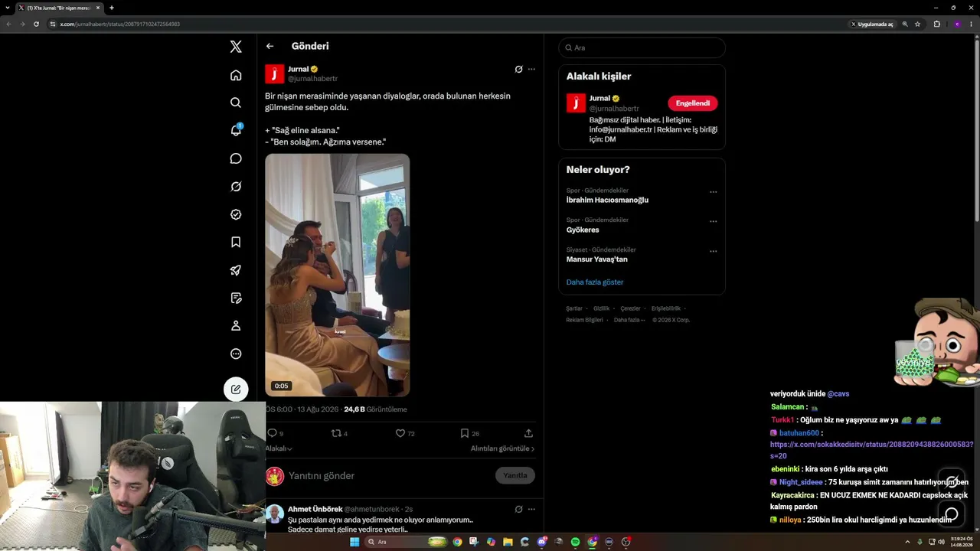This screenshot has height=551, width=980.
Task: Bookmark the post with 26 bookmarks
Action: [464, 433]
